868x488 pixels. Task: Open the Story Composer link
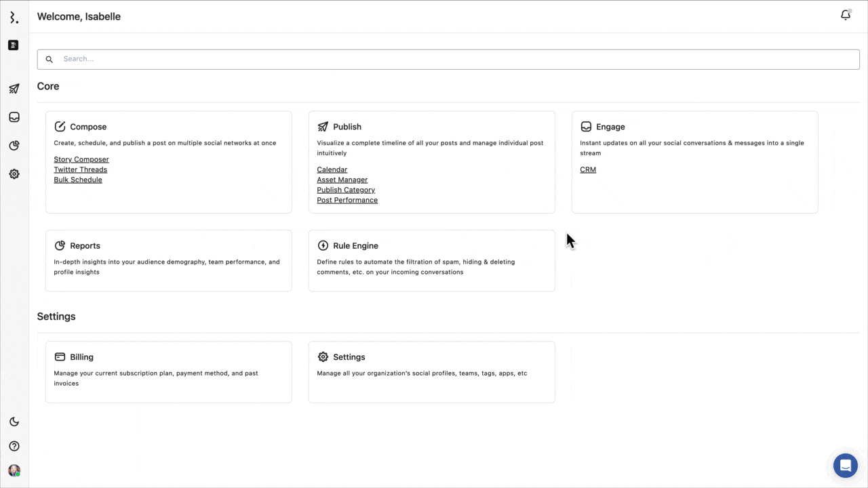81,159
